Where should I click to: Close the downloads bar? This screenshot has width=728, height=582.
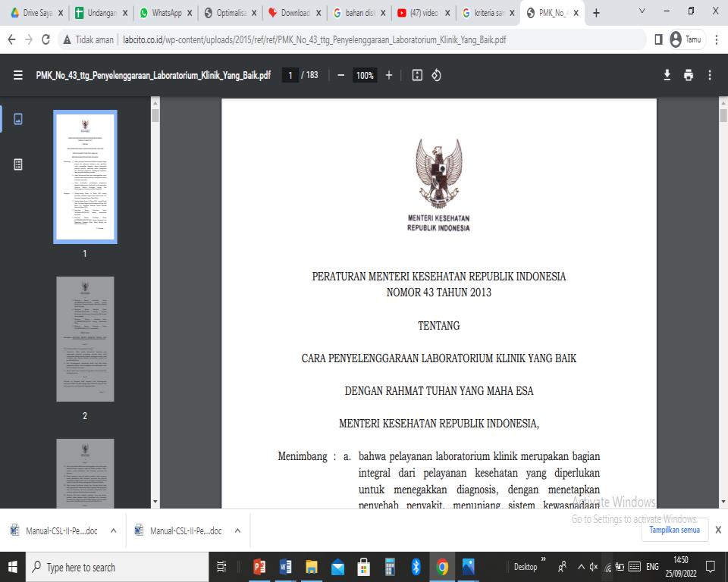(x=718, y=530)
